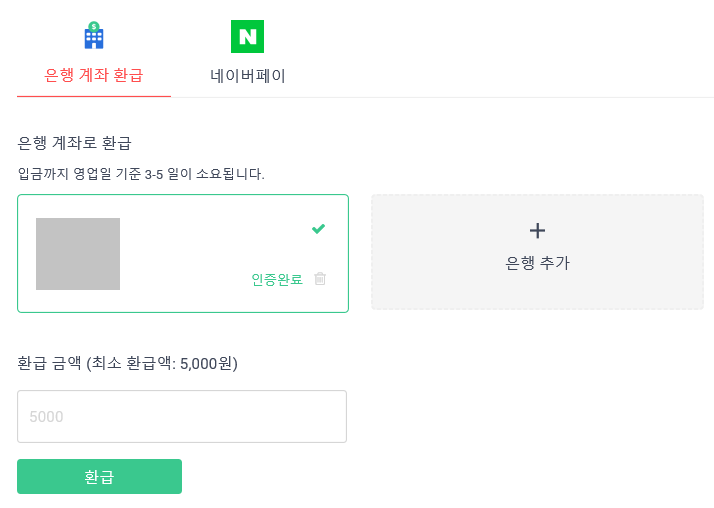
Task: Click the dashed add bank card area
Action: point(537,252)
